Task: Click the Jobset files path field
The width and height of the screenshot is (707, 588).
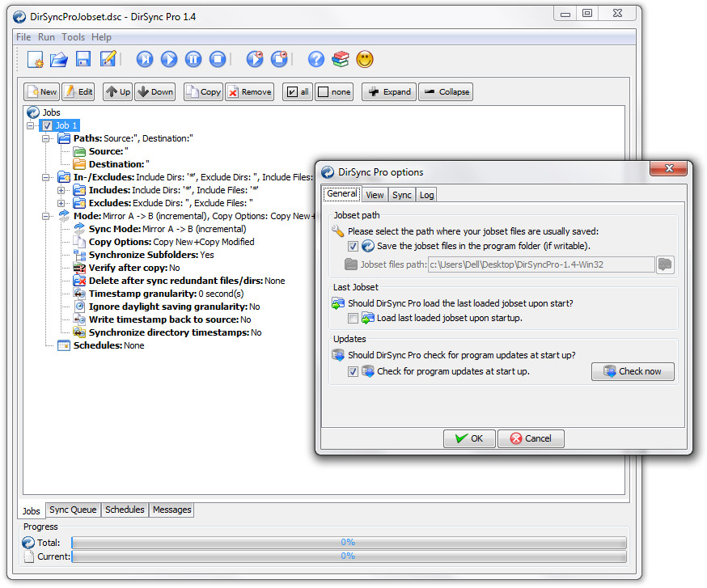Action: (541, 264)
